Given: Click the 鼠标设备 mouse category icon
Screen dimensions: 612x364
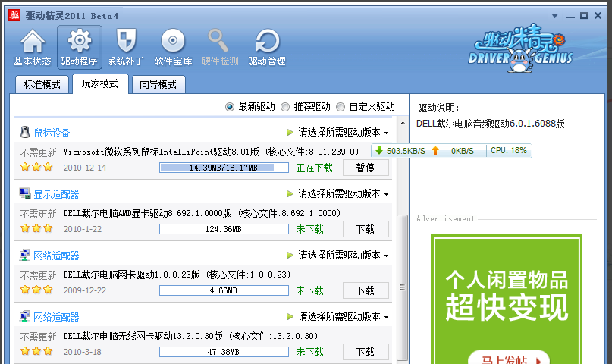Looking at the screenshot, I should (25, 133).
